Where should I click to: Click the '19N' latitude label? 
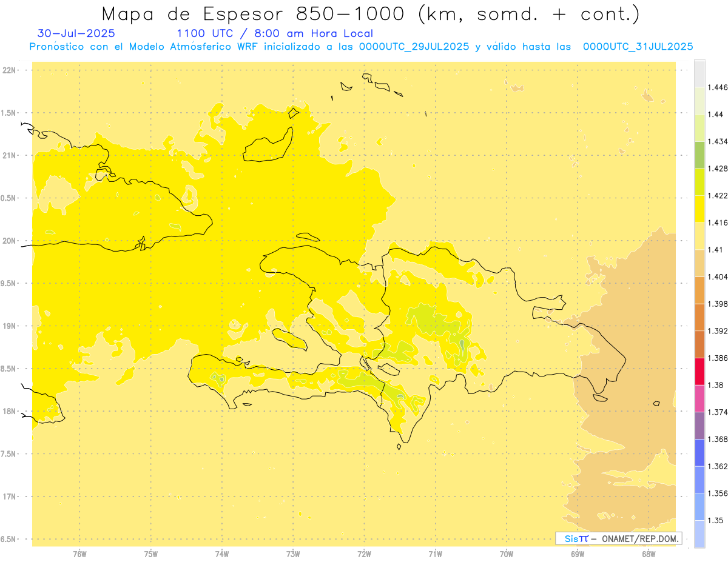point(9,326)
